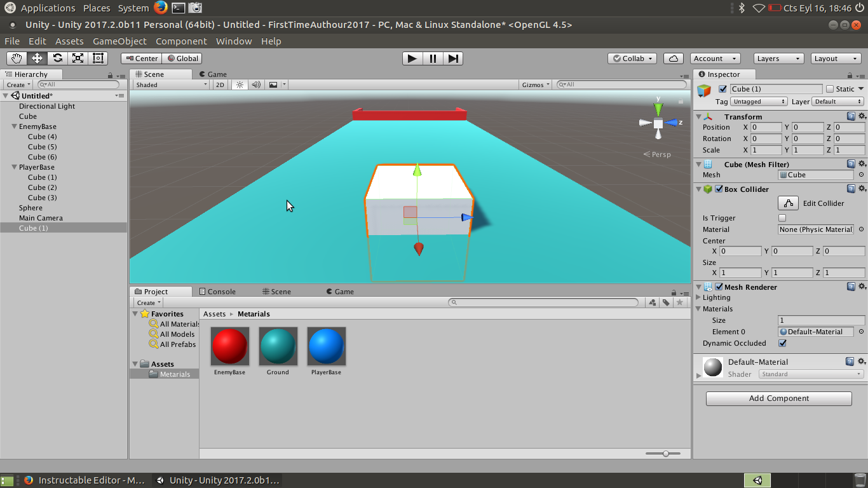
Task: Open the GameObject menu
Action: click(119, 41)
